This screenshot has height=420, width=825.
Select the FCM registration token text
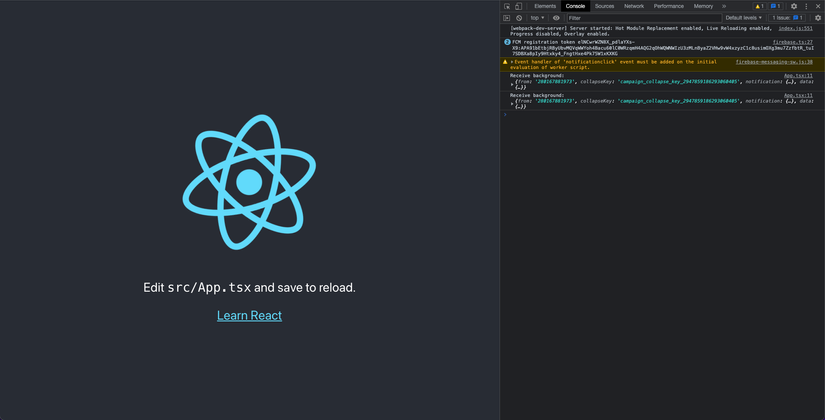pos(663,48)
